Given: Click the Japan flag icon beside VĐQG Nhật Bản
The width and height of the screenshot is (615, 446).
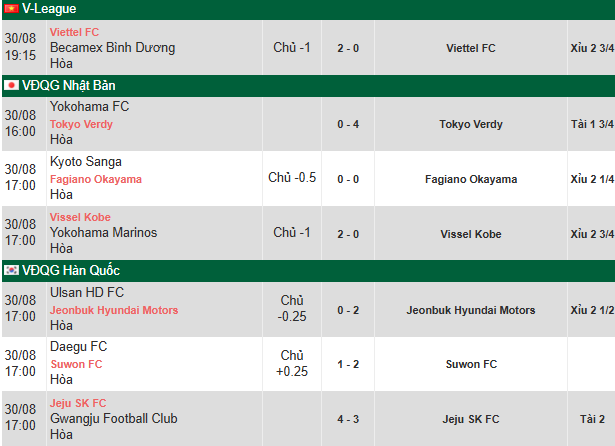Looking at the screenshot, I should 11,85.
